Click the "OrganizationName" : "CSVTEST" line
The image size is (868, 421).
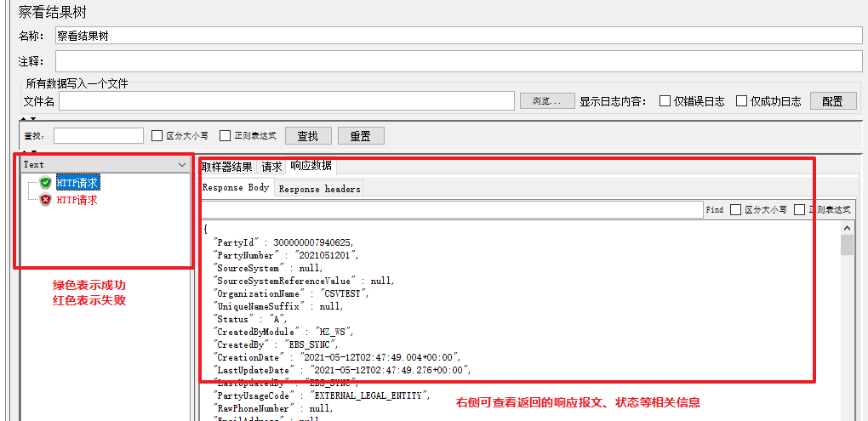pos(291,293)
